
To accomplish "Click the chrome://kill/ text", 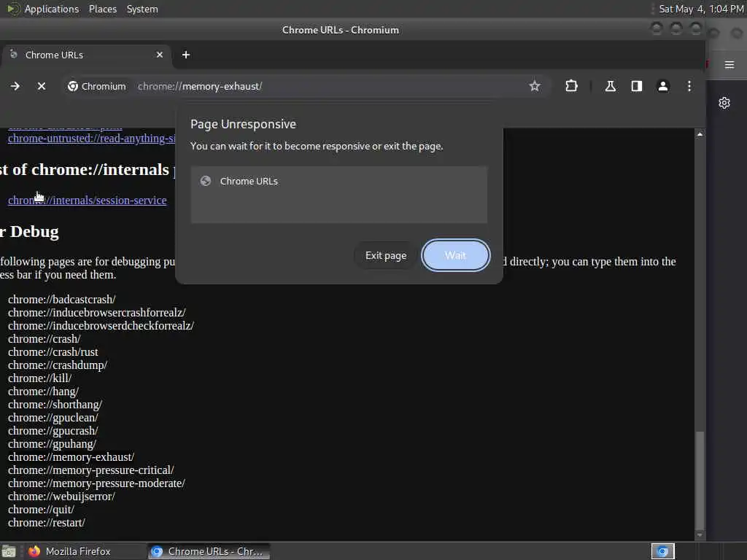I will point(39,378).
